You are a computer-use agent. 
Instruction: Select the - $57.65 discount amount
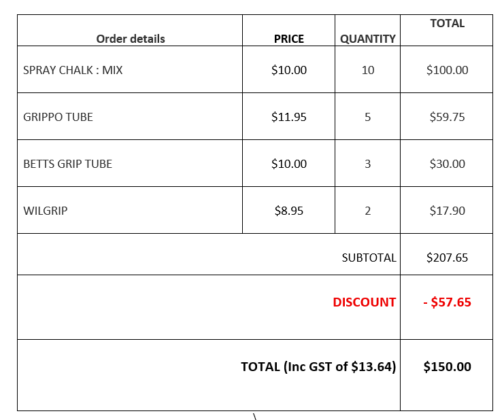pos(447,302)
